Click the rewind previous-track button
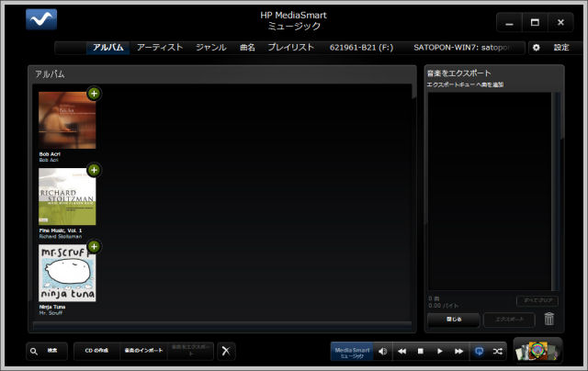588x371 pixels. tap(402, 352)
